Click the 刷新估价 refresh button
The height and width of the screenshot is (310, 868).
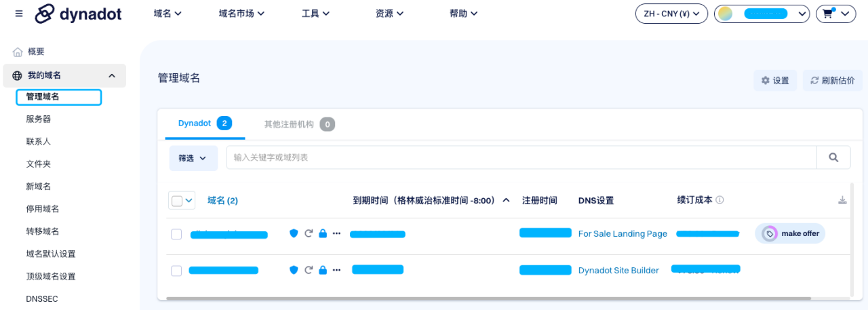pos(833,80)
